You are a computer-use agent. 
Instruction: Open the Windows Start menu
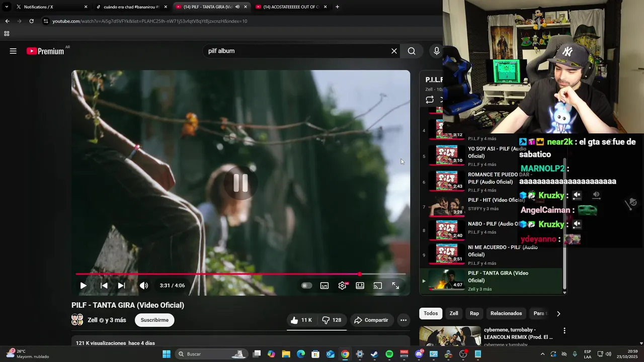coord(167,354)
